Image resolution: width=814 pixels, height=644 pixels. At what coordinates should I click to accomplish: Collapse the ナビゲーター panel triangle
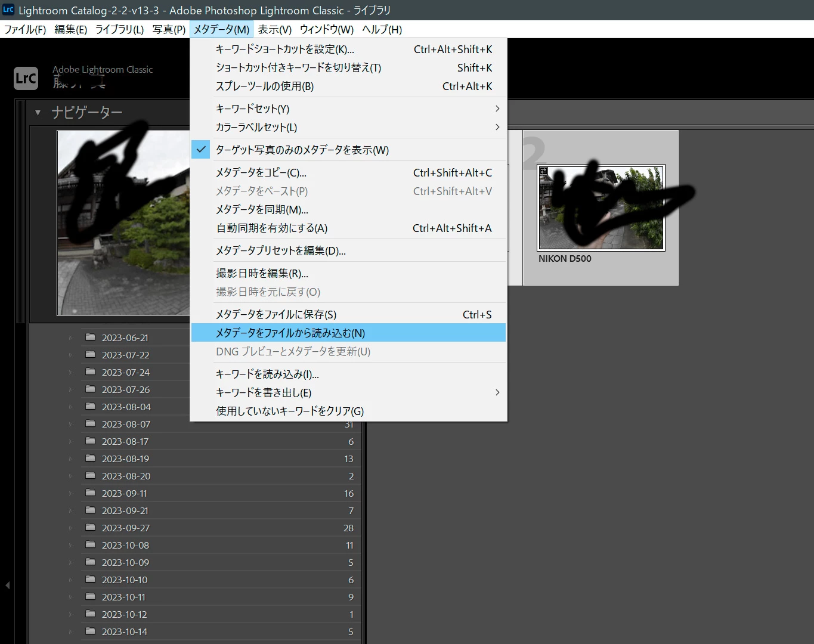point(38,113)
